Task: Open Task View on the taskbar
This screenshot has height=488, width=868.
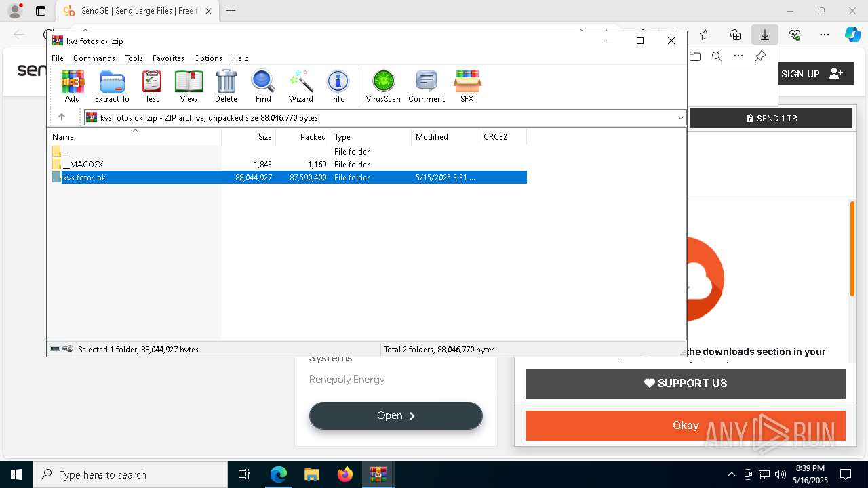Action: pos(244,474)
